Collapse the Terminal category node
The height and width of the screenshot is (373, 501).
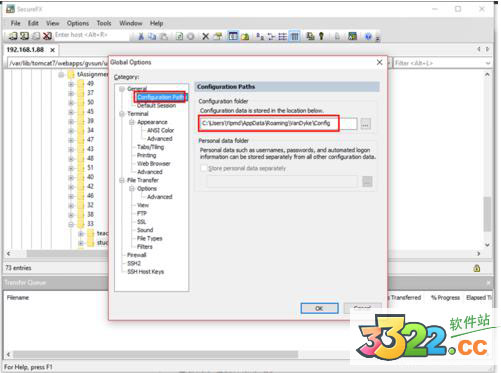(x=122, y=114)
